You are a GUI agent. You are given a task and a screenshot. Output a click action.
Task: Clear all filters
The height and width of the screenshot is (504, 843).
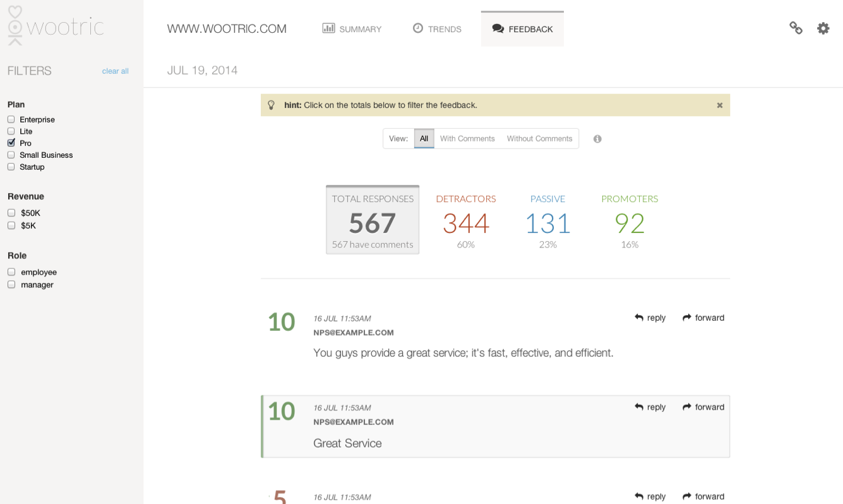tap(116, 71)
